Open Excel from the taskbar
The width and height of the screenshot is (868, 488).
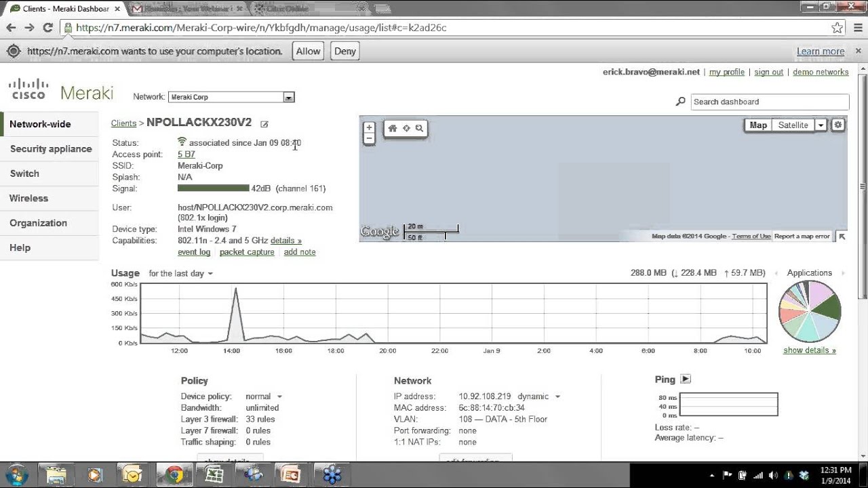pos(214,474)
